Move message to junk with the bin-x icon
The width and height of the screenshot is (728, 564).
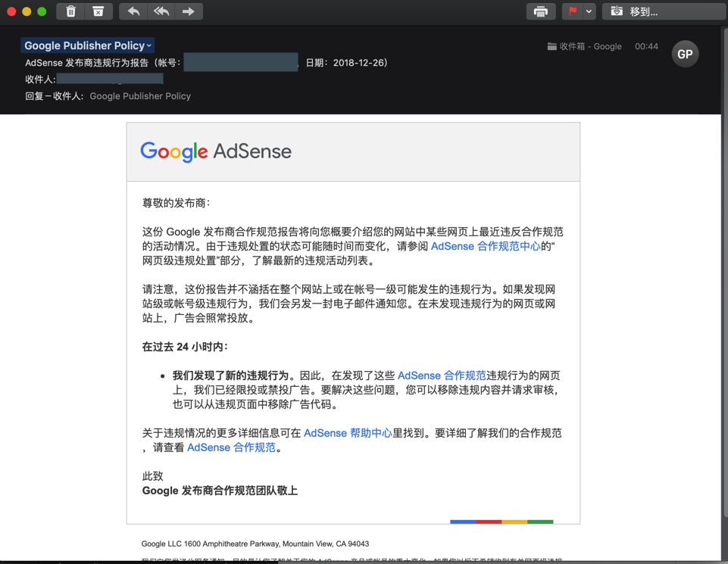pos(98,11)
